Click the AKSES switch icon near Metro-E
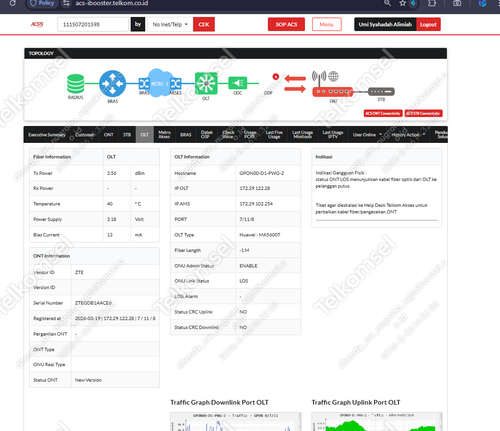The image size is (500, 431). click(176, 83)
